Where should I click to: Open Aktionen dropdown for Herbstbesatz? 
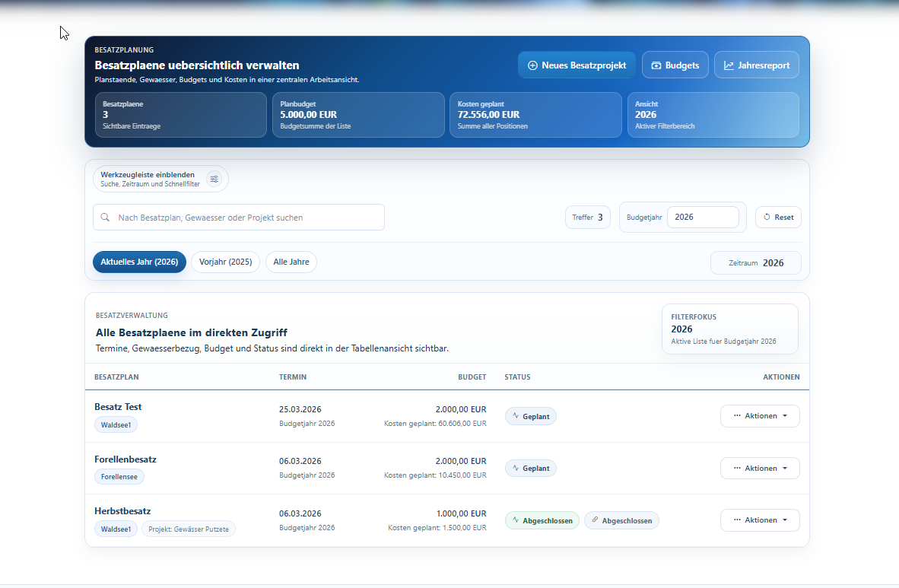click(760, 520)
